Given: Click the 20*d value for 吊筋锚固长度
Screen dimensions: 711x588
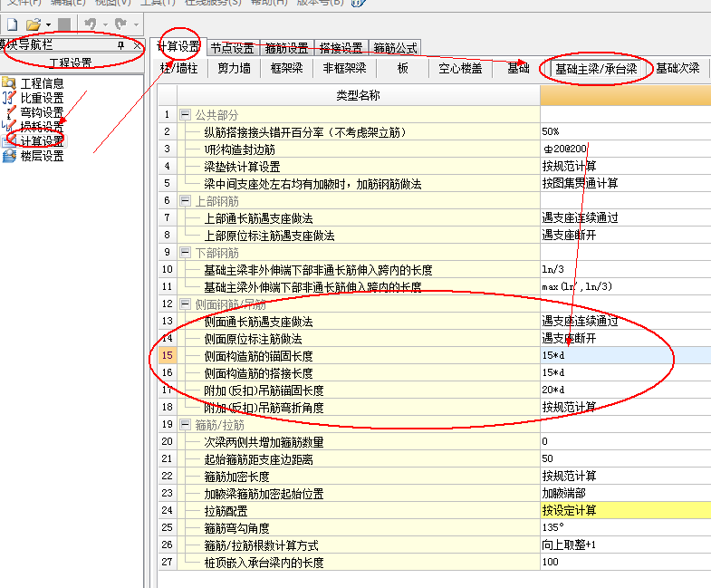Looking at the screenshot, I should 625,390.
